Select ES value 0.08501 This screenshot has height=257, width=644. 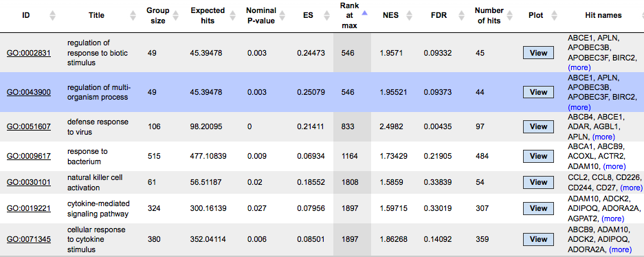311,239
